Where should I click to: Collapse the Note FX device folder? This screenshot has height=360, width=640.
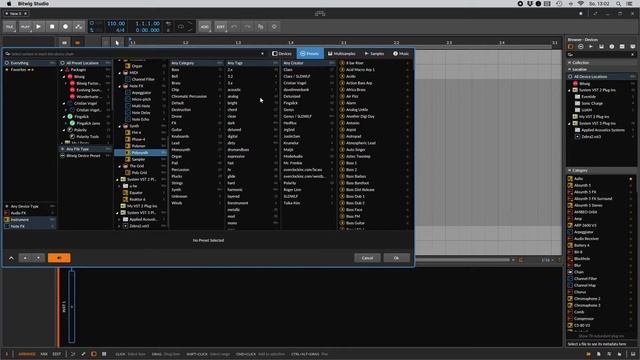120,86
